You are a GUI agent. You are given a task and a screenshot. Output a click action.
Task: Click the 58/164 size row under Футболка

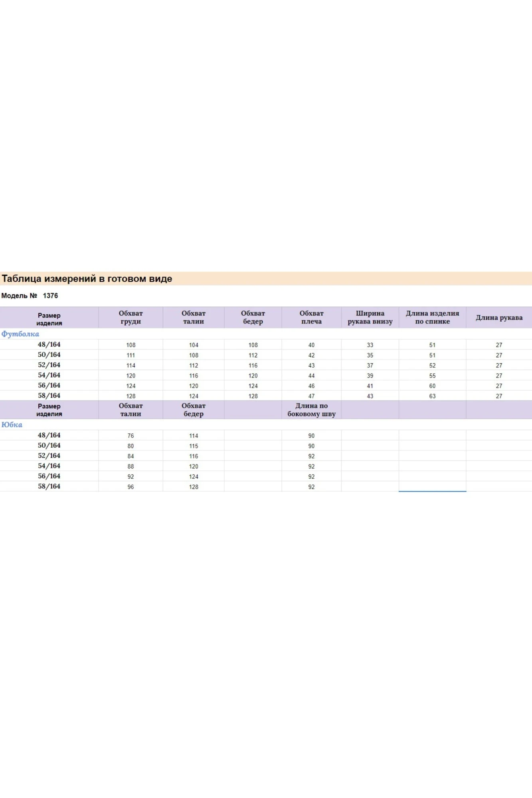[266, 396]
